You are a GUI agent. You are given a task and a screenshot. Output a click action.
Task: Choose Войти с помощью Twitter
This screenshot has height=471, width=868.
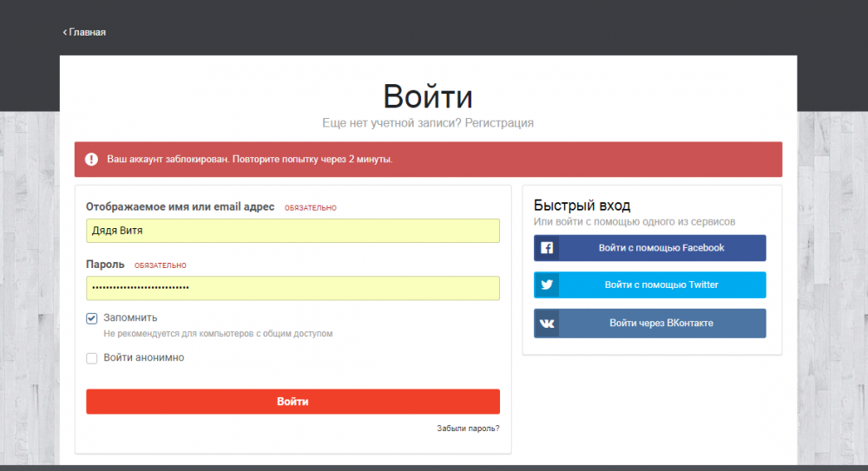(x=661, y=285)
